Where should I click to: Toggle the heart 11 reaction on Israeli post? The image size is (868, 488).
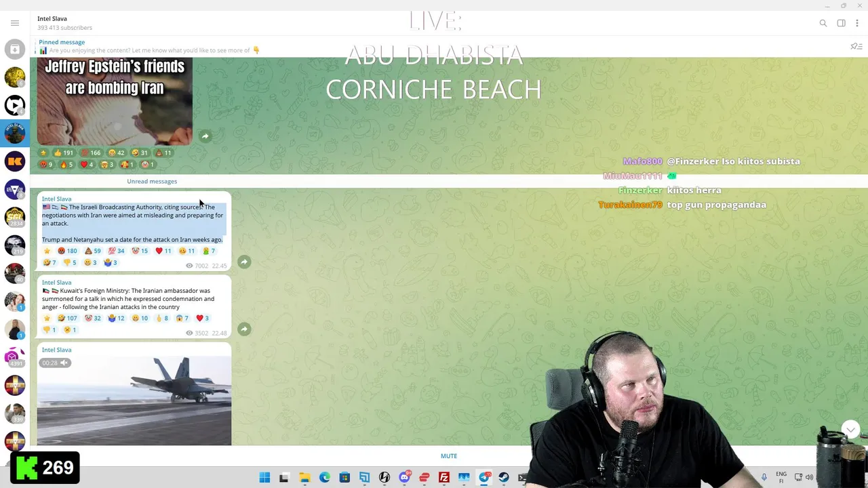[163, 251]
